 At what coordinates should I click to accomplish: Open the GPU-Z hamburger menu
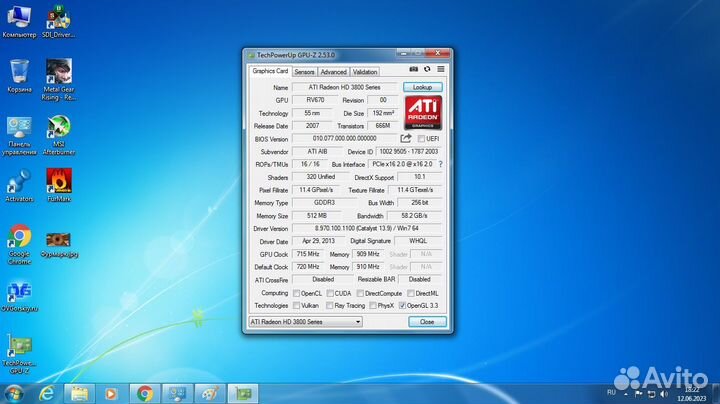point(441,69)
